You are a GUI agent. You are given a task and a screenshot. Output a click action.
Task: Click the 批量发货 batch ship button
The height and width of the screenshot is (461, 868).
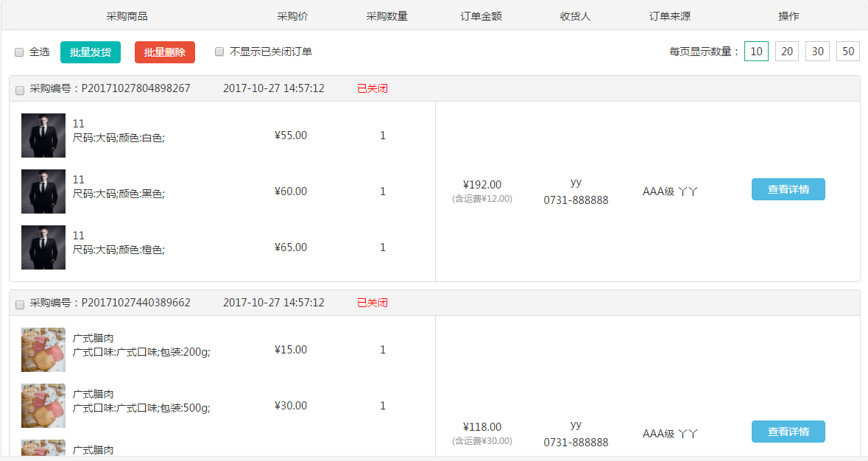[x=91, y=52]
